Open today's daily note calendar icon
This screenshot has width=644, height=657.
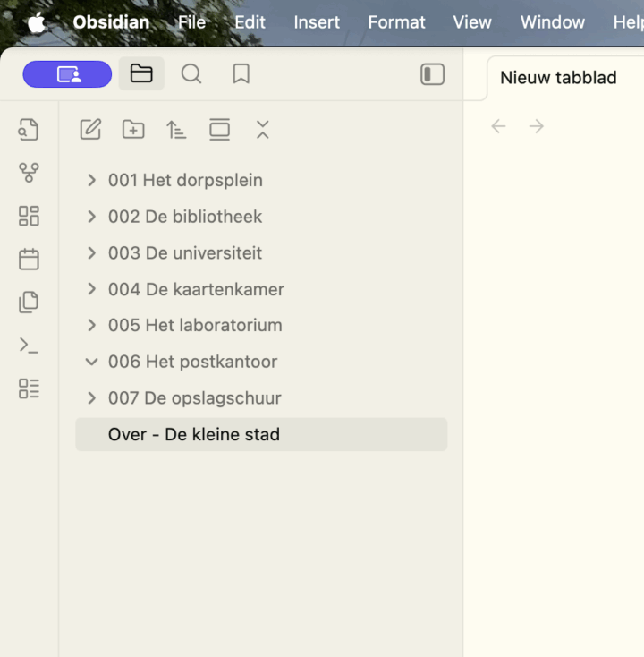click(30, 260)
